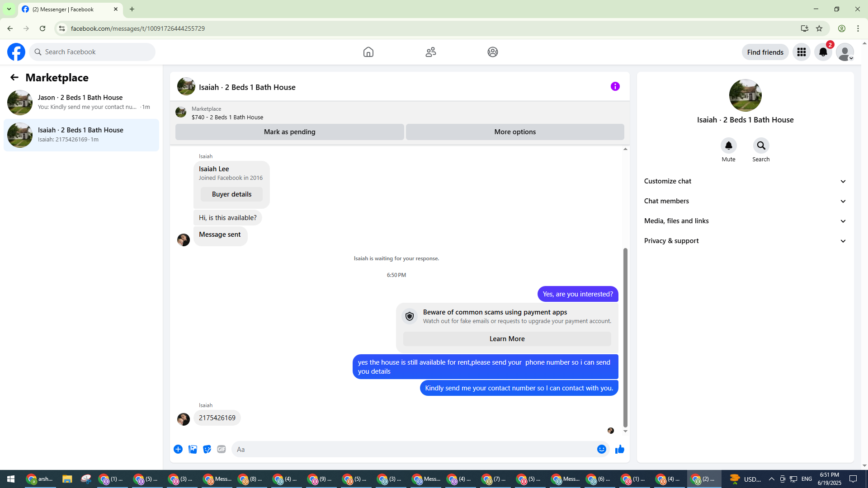The height and width of the screenshot is (488, 868).
Task: Click the Facebook logo
Action: (16, 52)
